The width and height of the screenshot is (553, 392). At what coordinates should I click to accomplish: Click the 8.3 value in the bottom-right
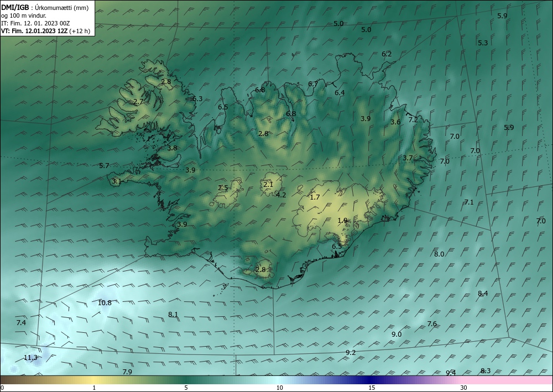pyautogui.click(x=486, y=371)
